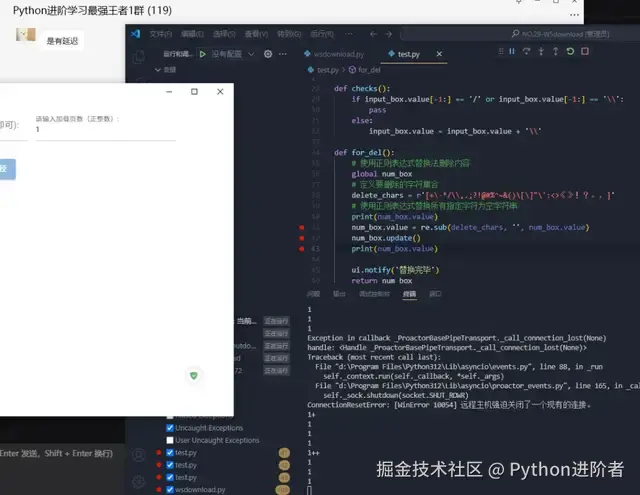Click the blue button in the app window

point(7,169)
